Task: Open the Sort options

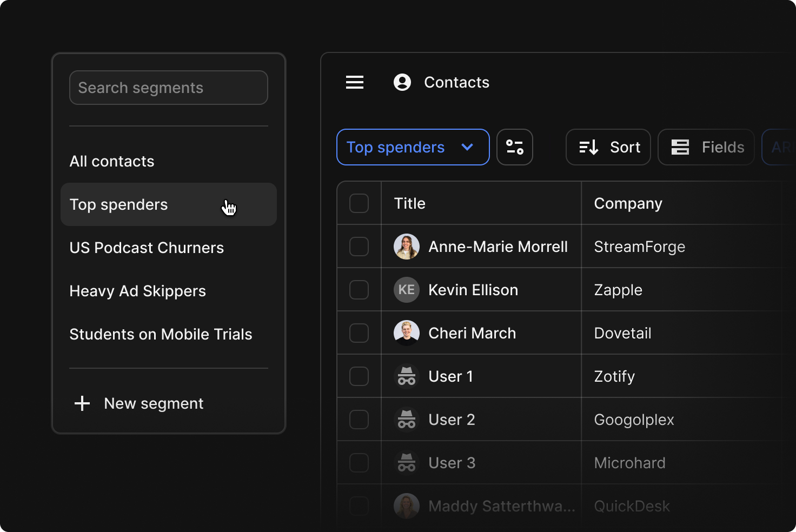Action: pyautogui.click(x=608, y=147)
